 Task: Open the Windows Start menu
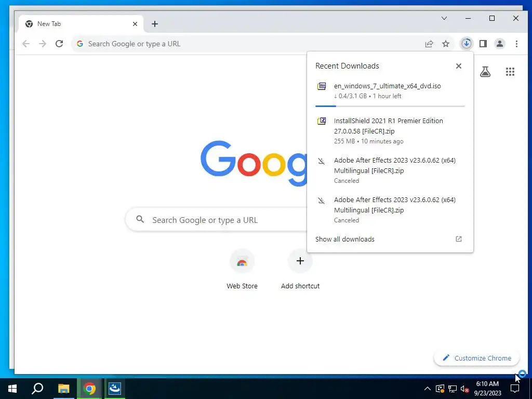[12, 389]
